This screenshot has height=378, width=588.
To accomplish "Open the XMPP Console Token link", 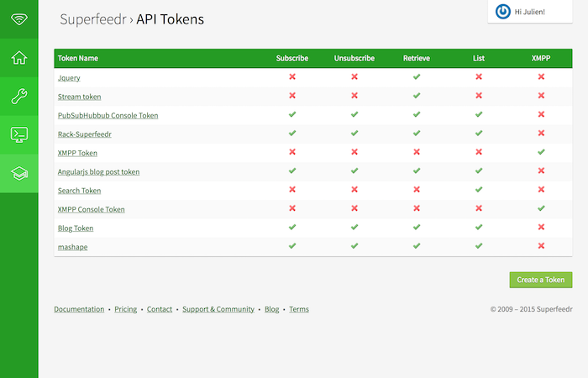I will (x=91, y=209).
